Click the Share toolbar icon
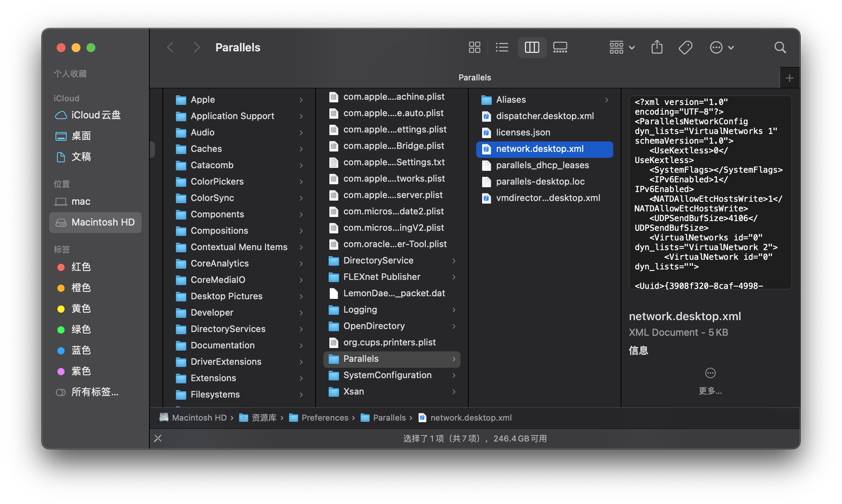 (x=657, y=47)
